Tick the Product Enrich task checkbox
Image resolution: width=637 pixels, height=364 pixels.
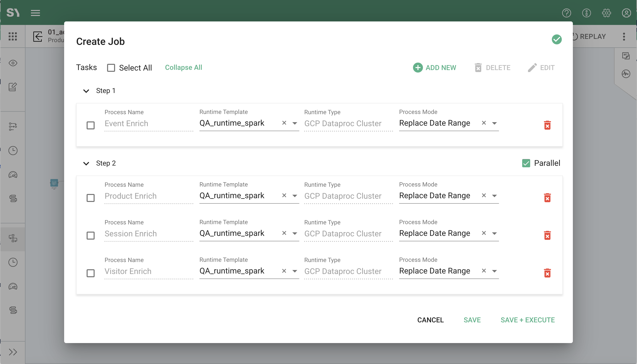point(90,198)
